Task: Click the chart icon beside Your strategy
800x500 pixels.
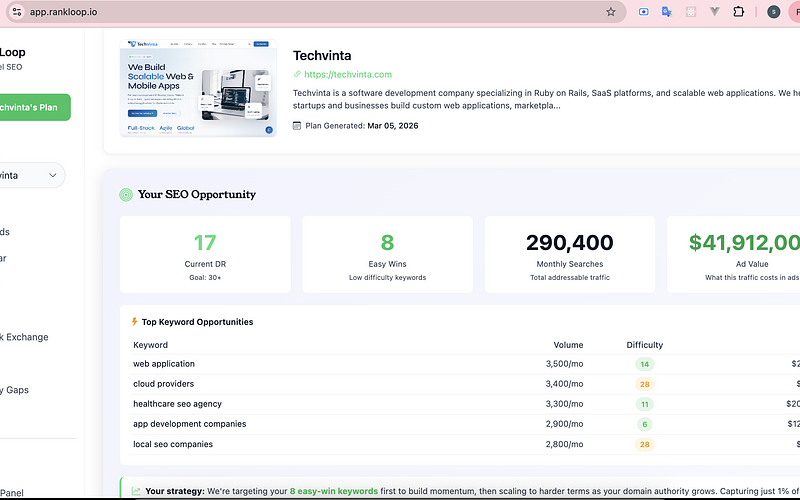Action: pos(136,491)
